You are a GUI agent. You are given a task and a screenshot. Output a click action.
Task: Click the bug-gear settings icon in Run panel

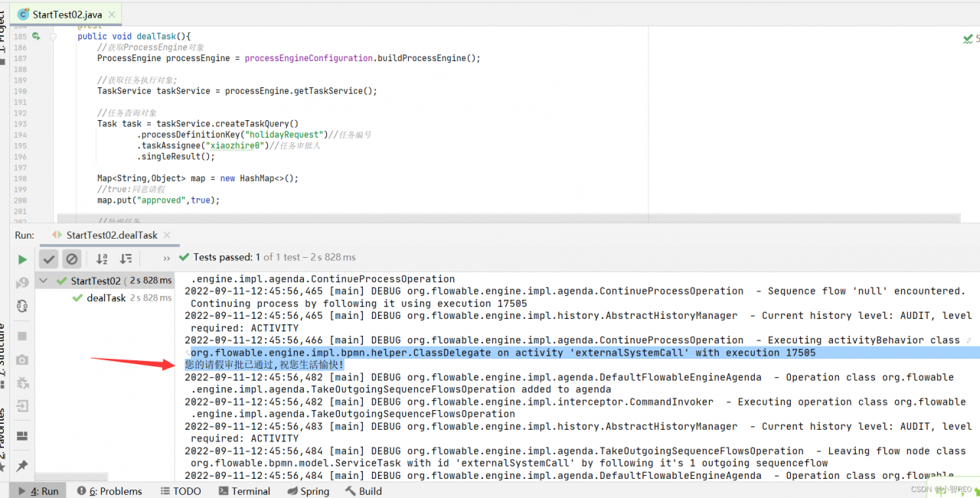(x=22, y=382)
